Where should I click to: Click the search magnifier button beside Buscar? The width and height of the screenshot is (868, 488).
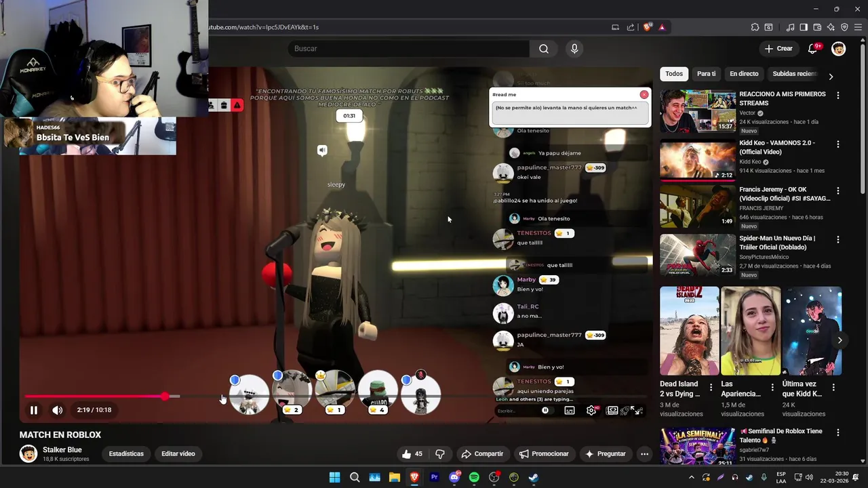pyautogui.click(x=544, y=49)
